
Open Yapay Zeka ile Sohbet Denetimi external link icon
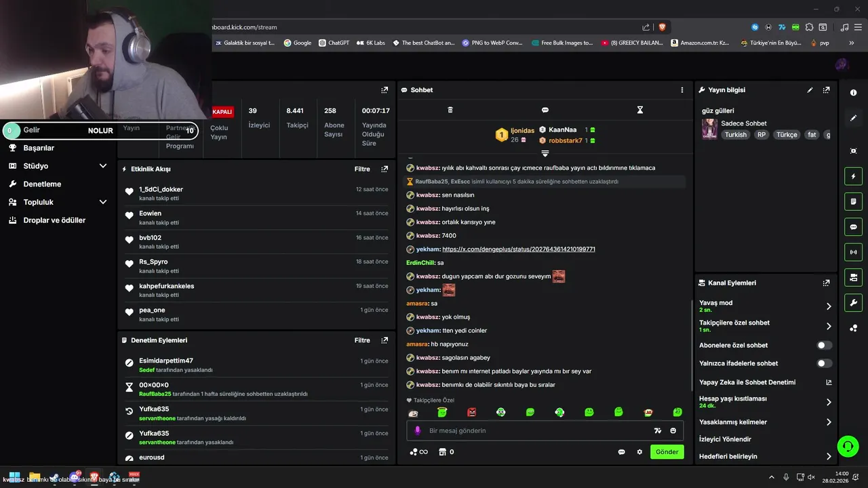point(829,382)
